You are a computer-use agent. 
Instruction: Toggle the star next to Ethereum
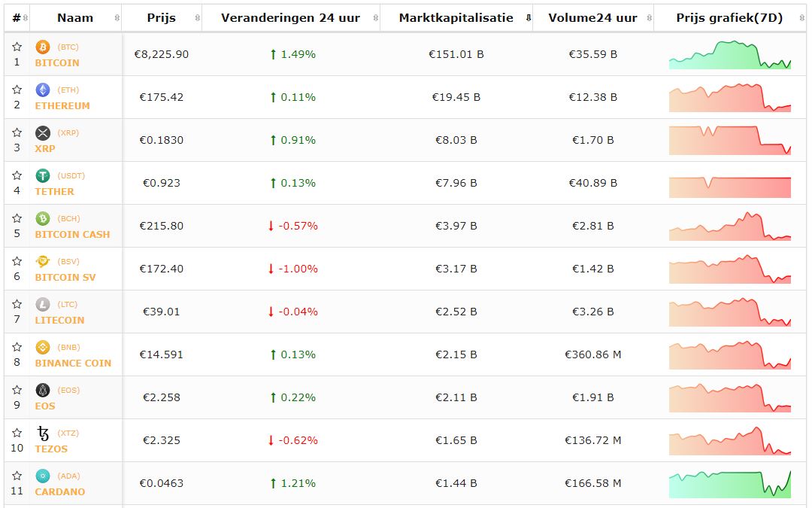click(x=17, y=90)
